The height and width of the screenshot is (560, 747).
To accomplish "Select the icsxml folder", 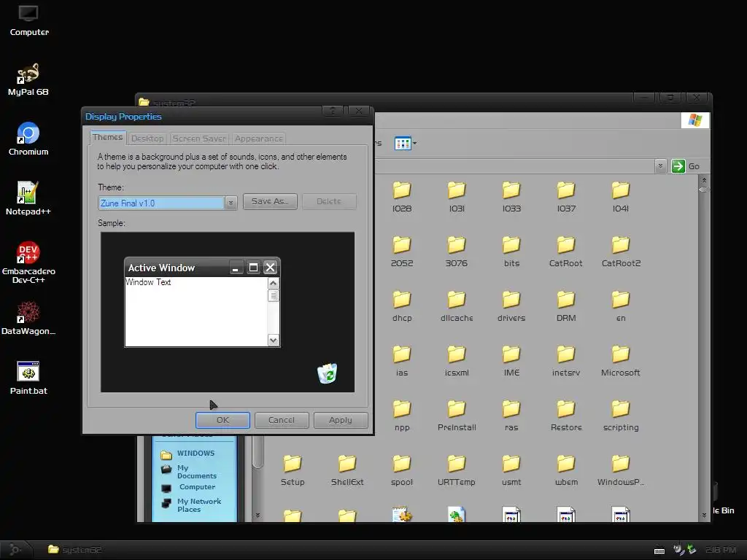I will click(457, 361).
